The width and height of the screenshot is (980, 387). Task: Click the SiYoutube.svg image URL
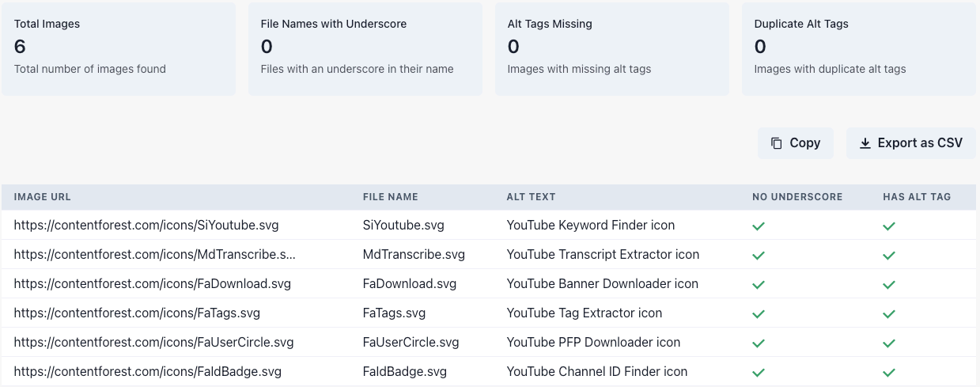point(146,226)
